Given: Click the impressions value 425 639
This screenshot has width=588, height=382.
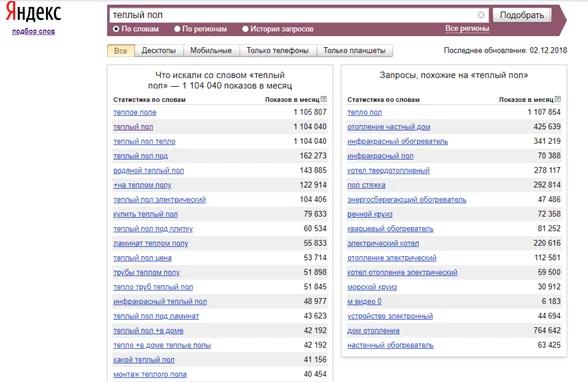Looking at the screenshot, I should click(x=547, y=127).
